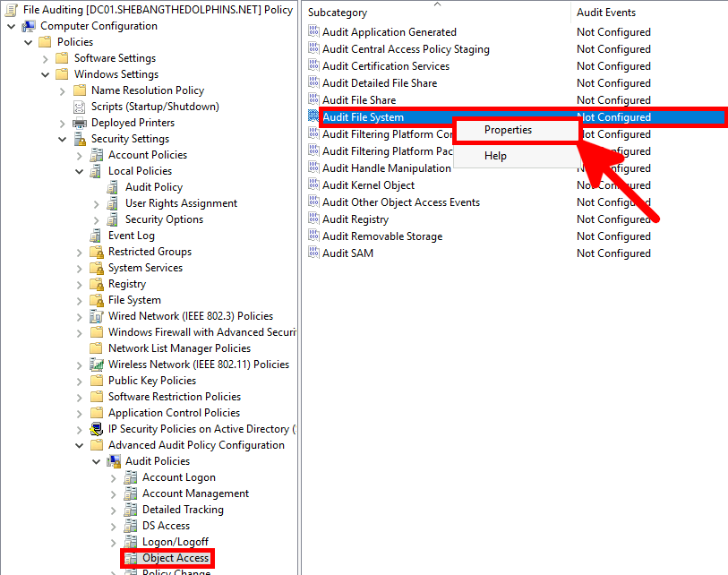Viewport: 728px width, 575px height.
Task: Select the Security Options icon
Action: [113, 219]
